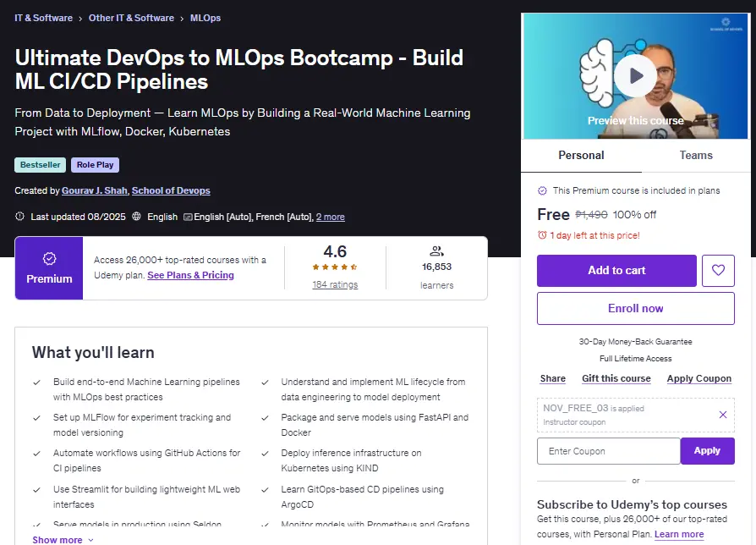Click the crossed-out ₱1,490 price
The width and height of the screenshot is (756, 545).
pyautogui.click(x=591, y=215)
